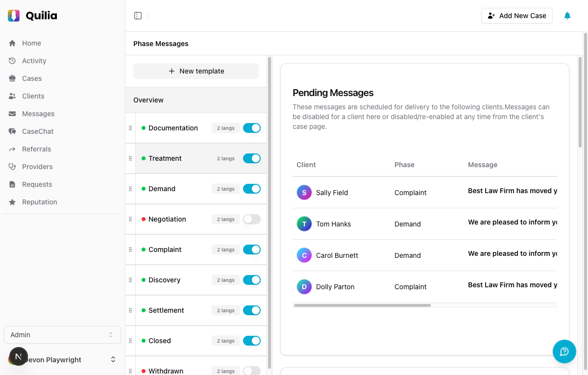The width and height of the screenshot is (588, 375).
Task: Create a phase with New template
Action: click(196, 71)
